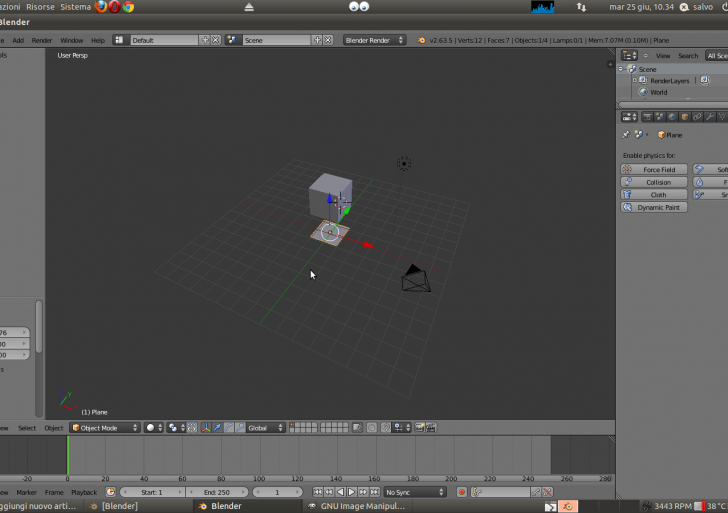Open the Blender Render engine dropdown
Image resolution: width=728 pixels, height=513 pixels.
tap(375, 40)
